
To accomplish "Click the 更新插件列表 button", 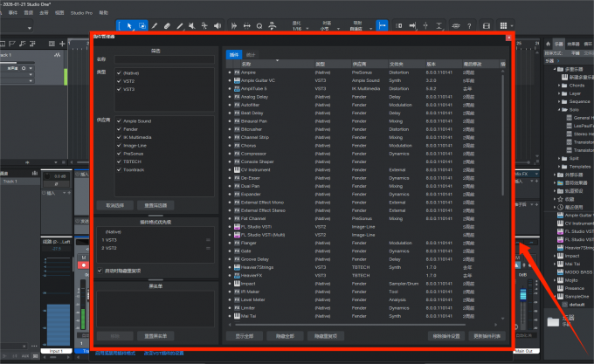I will coord(487,336).
